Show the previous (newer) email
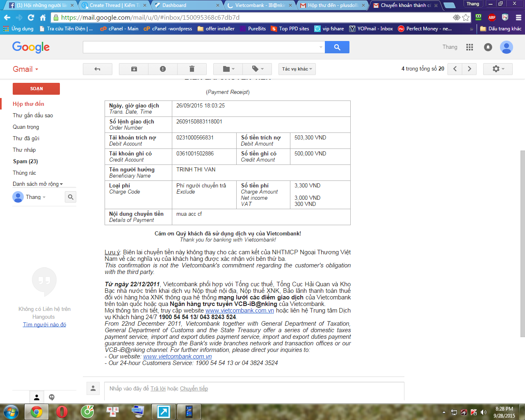 pos(455,69)
